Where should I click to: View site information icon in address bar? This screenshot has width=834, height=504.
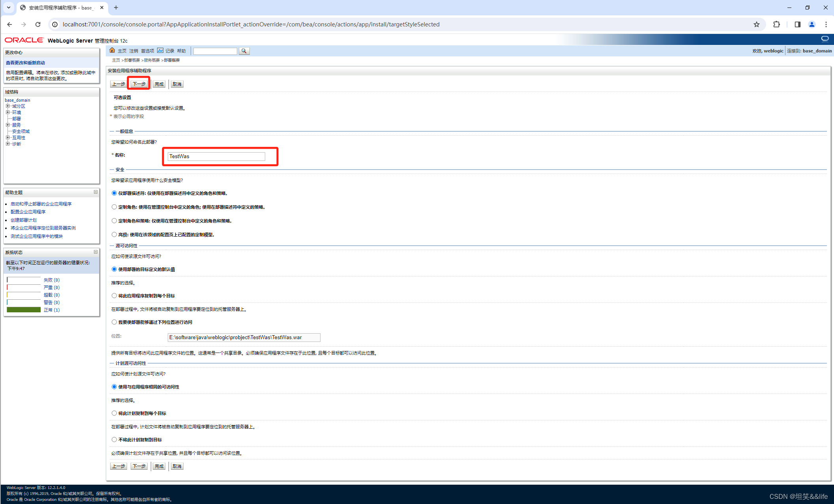[x=55, y=24]
